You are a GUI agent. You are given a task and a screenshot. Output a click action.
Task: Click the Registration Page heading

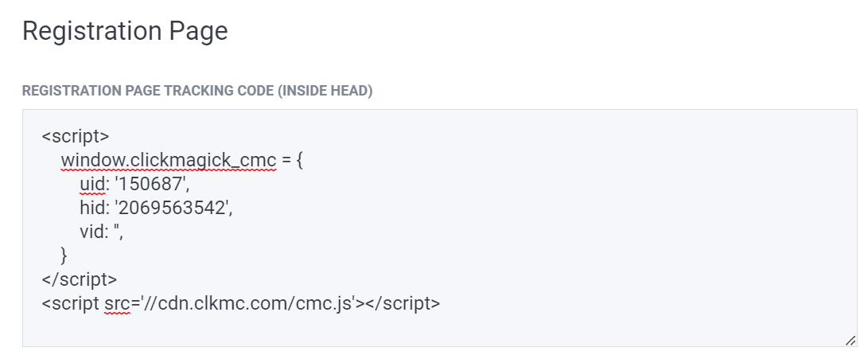tap(125, 31)
